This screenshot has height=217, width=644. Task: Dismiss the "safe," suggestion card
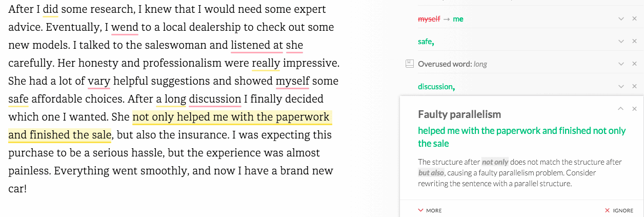tap(634, 42)
